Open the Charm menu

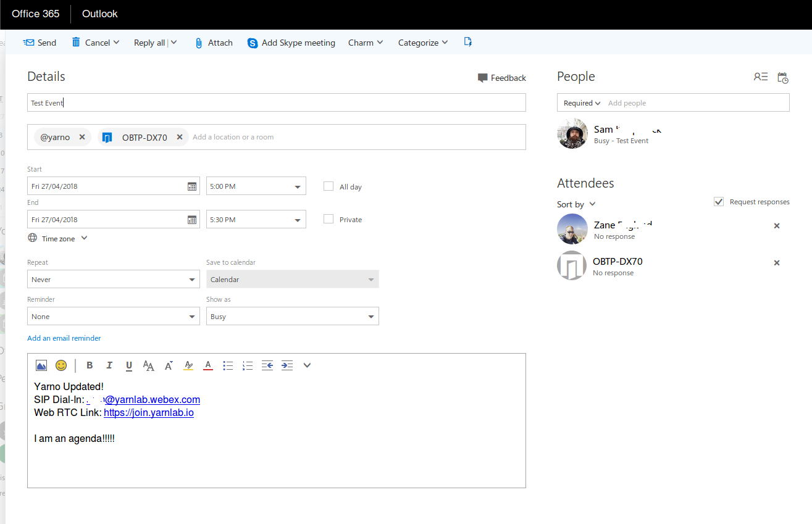click(366, 43)
